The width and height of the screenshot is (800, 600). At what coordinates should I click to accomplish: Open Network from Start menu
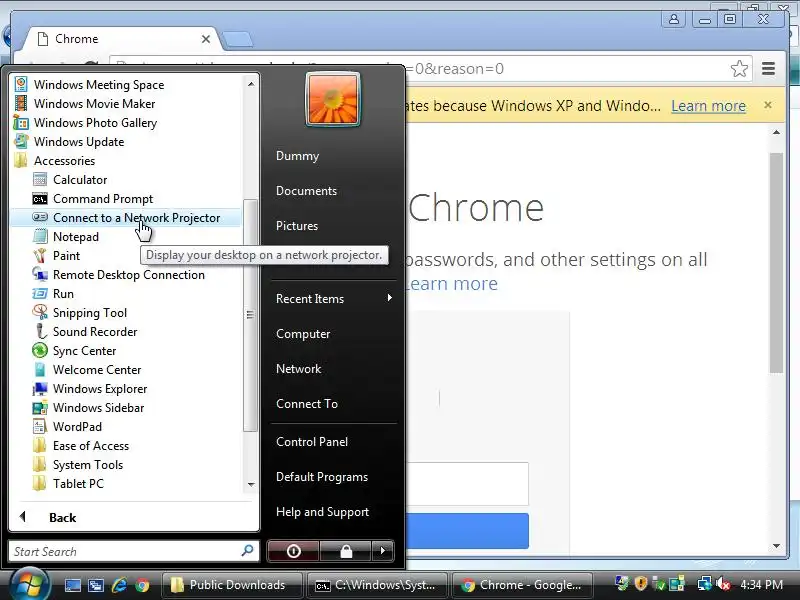coord(298,369)
